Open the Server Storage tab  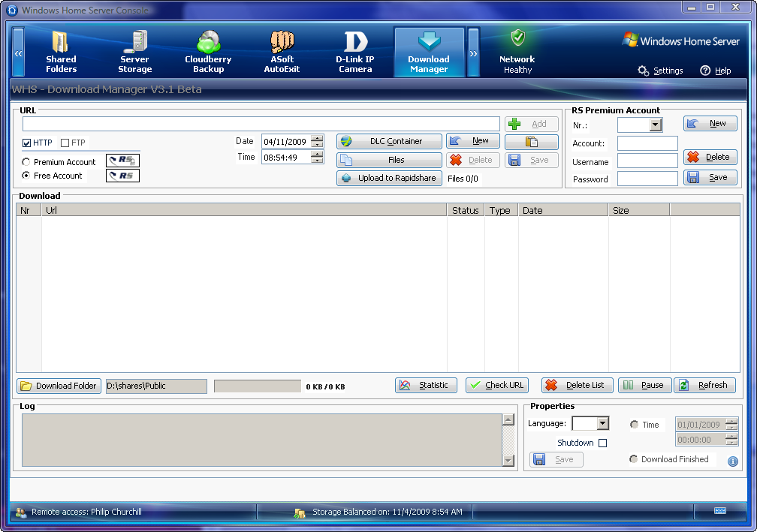[x=134, y=52]
